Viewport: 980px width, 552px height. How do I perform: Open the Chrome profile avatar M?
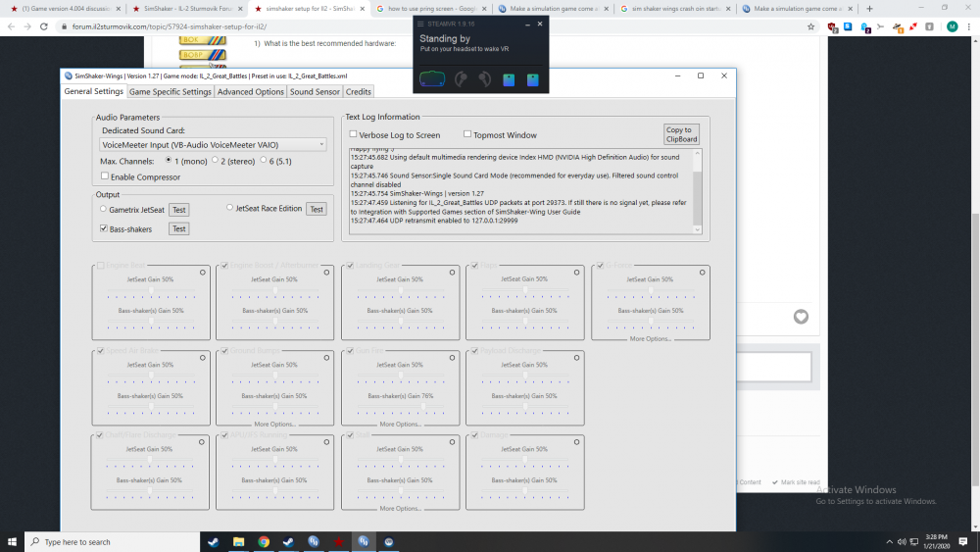(952, 26)
